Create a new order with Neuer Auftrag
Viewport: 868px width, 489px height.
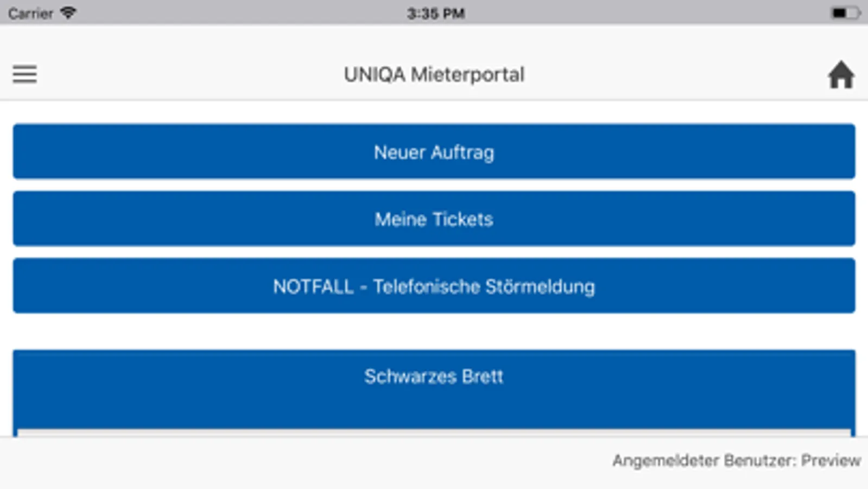click(x=434, y=152)
